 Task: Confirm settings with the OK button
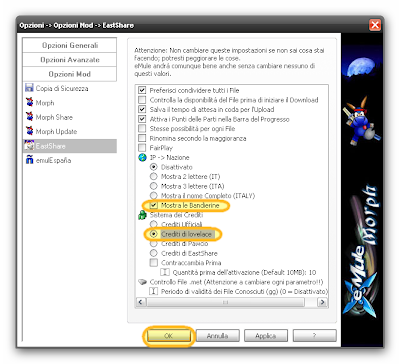click(x=169, y=336)
